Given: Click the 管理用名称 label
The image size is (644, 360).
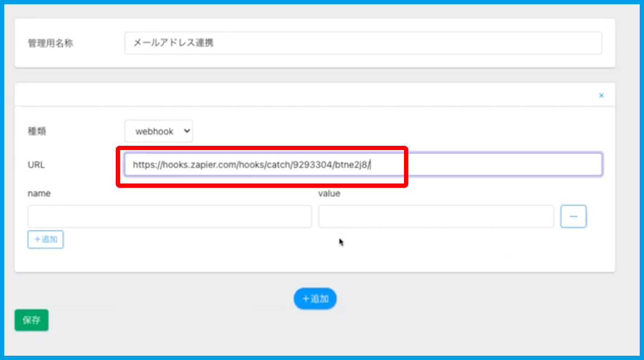Looking at the screenshot, I should pos(50,43).
